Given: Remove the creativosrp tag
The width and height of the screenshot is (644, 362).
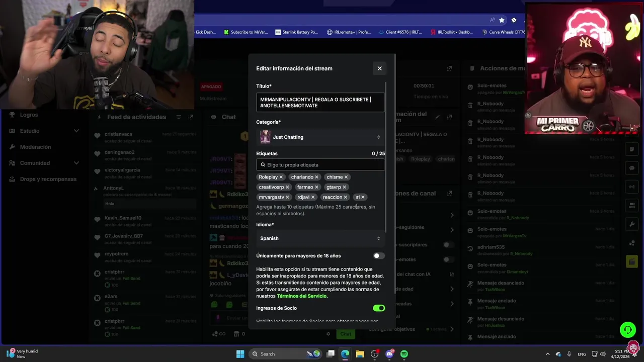Looking at the screenshot, I should (287, 187).
